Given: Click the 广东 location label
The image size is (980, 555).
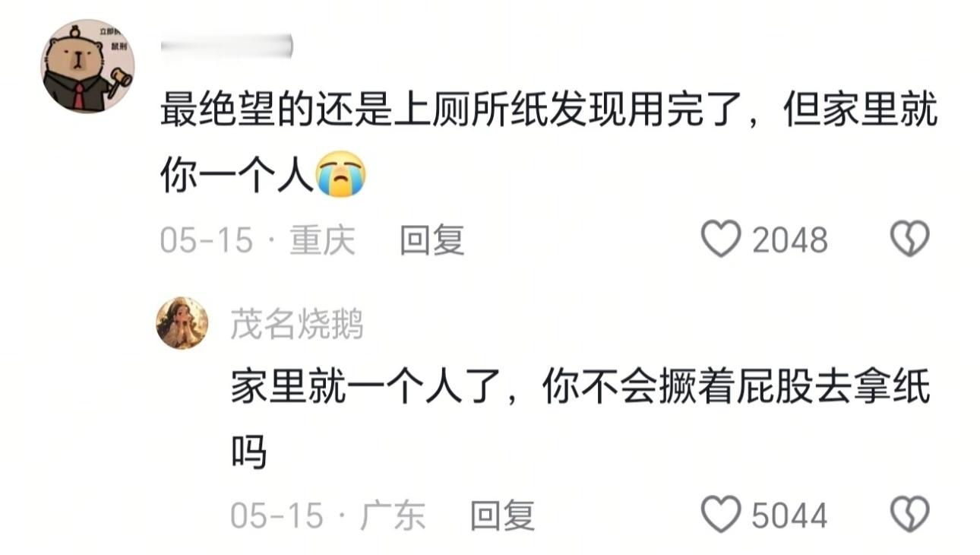Looking at the screenshot, I should (393, 516).
